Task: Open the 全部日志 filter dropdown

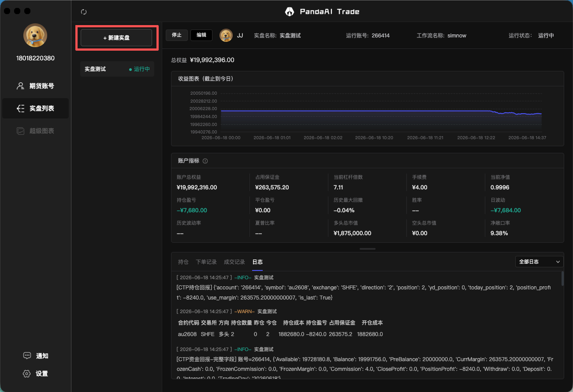Action: click(540, 262)
